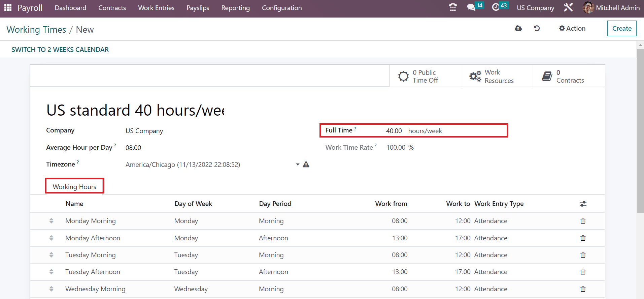Click 13:00 Work from in Monday Afternoon row
The height and width of the screenshot is (299, 644).
click(400, 238)
